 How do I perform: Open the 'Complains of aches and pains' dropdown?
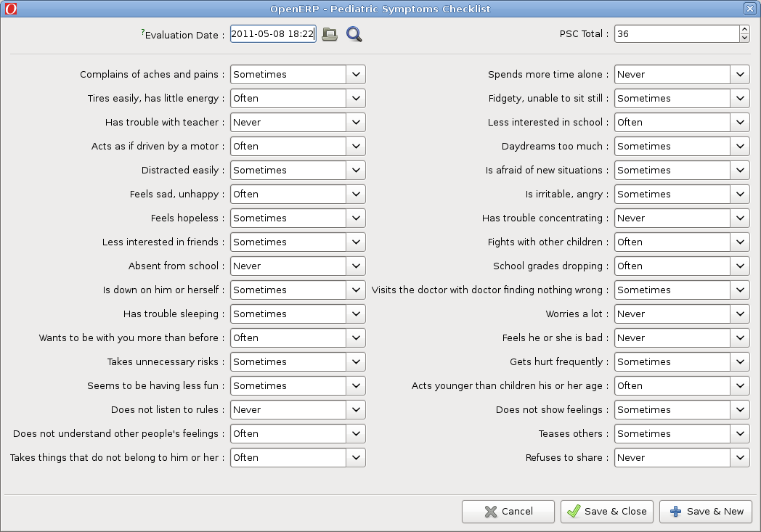point(356,74)
